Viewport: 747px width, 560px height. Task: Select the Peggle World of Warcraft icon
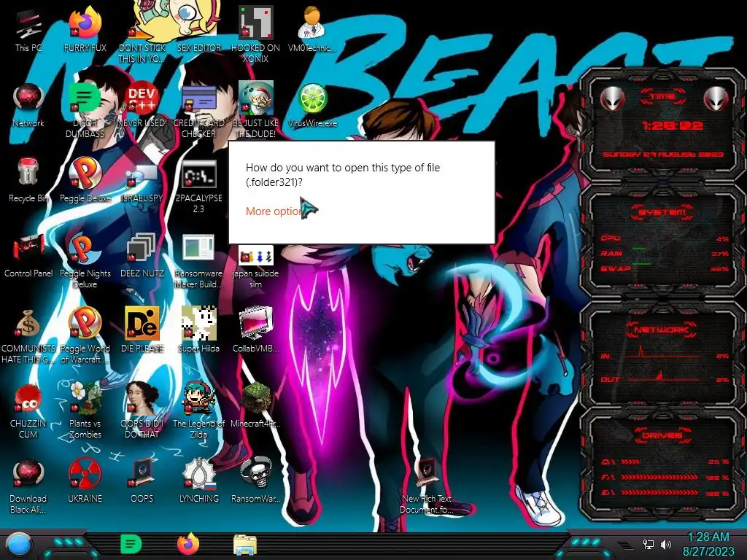point(85,336)
